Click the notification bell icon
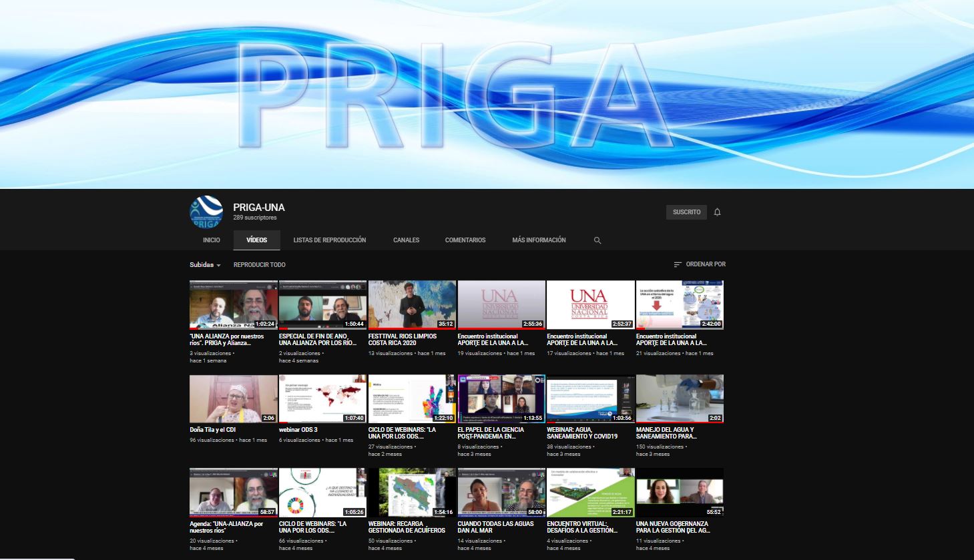This screenshot has width=974, height=560. coord(718,212)
